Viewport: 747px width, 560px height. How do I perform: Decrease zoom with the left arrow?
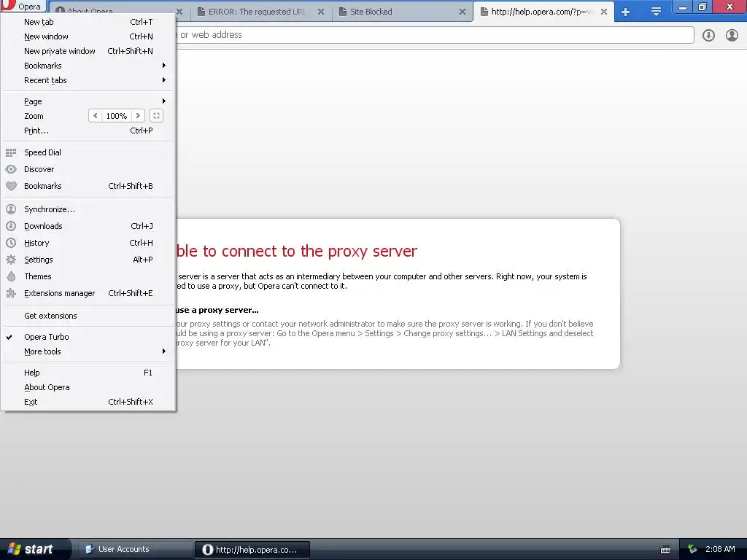tap(96, 116)
